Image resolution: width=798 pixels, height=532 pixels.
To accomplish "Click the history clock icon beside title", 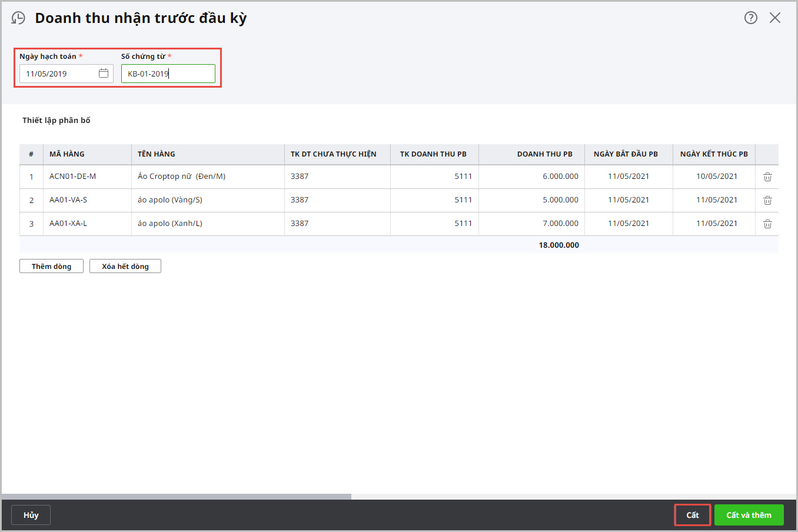I will [x=19, y=18].
